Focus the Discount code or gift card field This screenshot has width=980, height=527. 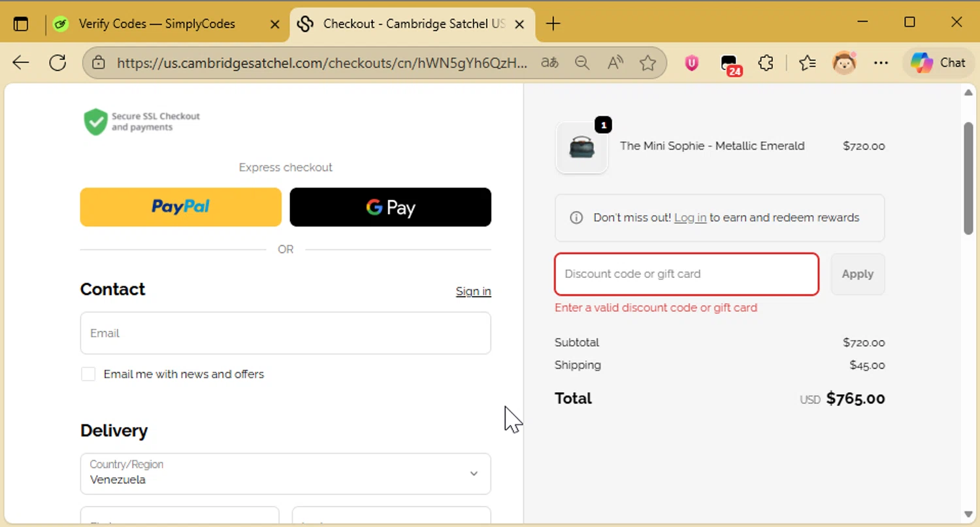[687, 274]
